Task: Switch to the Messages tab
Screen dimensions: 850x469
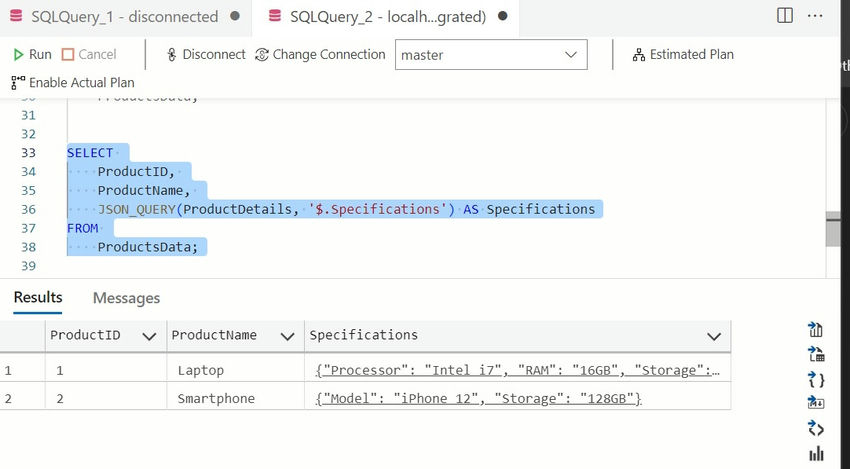Action: (x=126, y=298)
